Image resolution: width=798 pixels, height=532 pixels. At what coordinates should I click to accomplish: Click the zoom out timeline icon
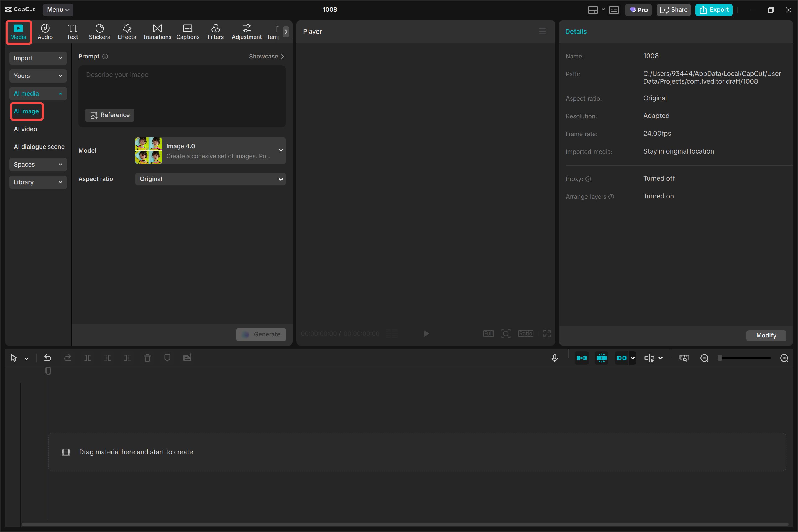704,358
